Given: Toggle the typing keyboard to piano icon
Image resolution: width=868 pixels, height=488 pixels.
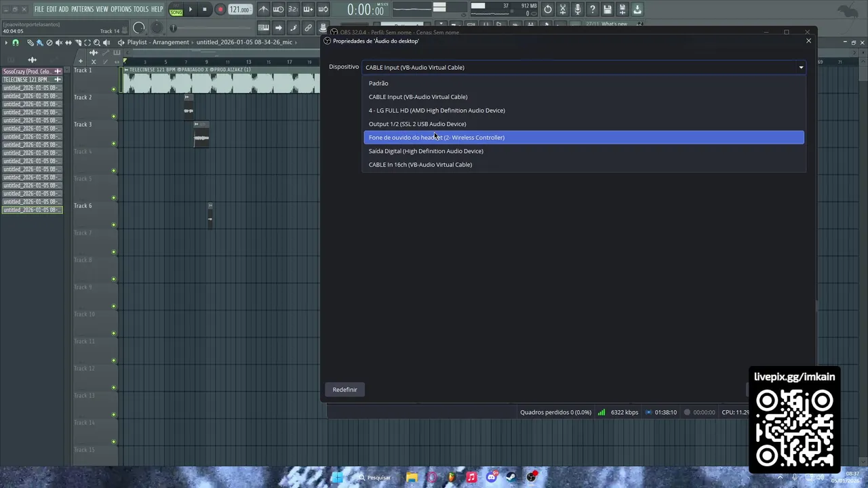Looking at the screenshot, I should point(263,28).
